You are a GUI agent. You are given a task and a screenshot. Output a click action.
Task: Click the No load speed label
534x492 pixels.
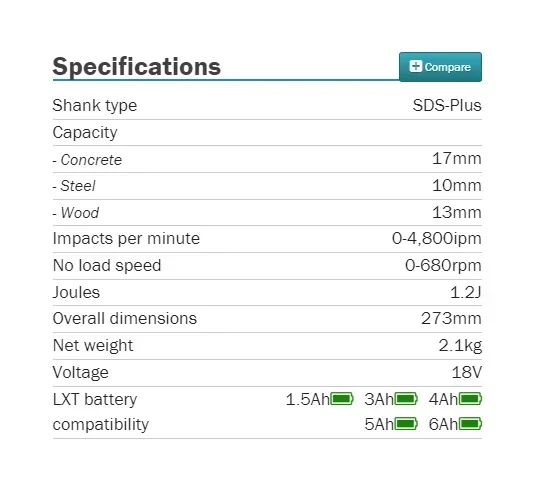tap(107, 265)
